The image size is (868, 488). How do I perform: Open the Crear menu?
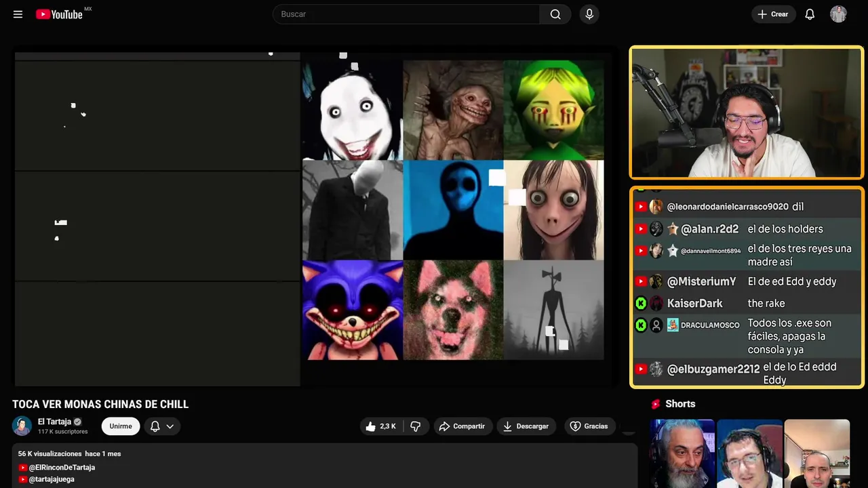pos(773,14)
